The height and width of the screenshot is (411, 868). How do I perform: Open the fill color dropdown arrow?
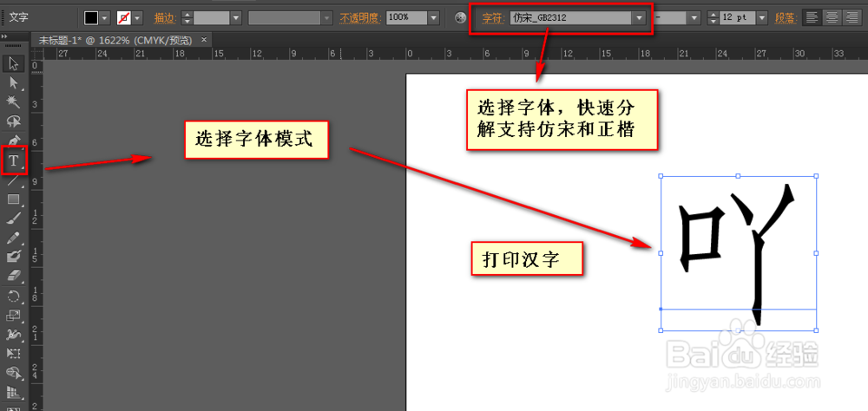point(105,17)
